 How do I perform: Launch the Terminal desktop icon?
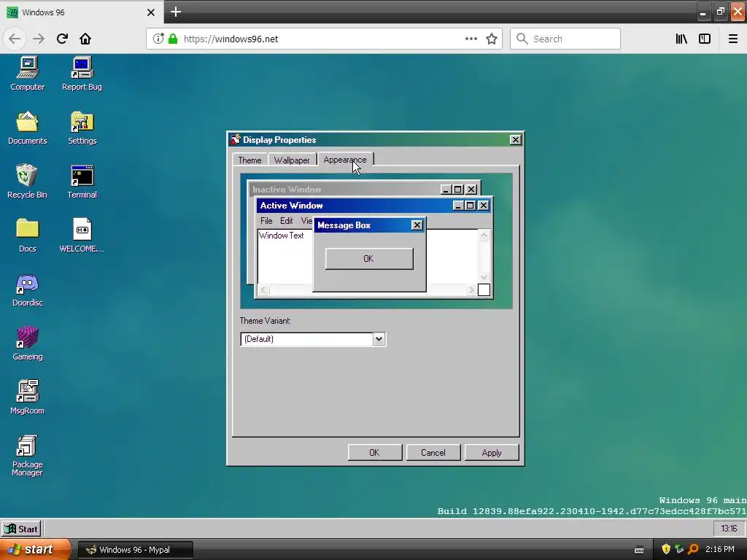82,181
